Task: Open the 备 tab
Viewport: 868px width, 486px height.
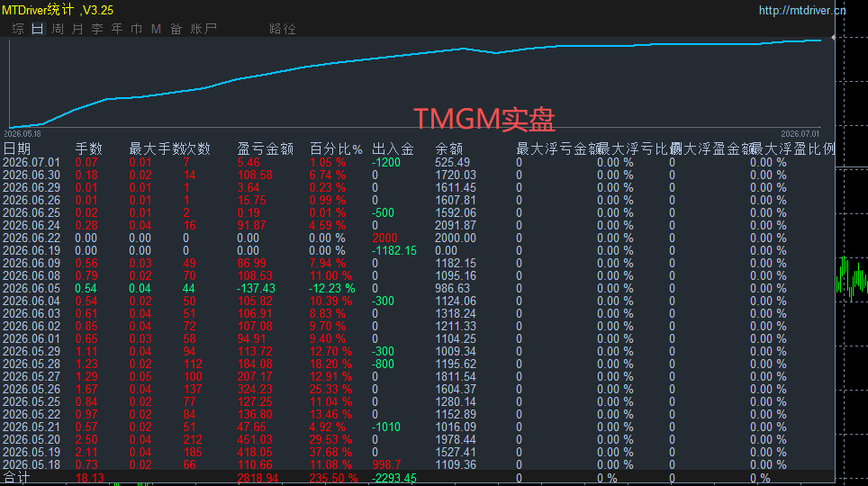Action: click(176, 29)
